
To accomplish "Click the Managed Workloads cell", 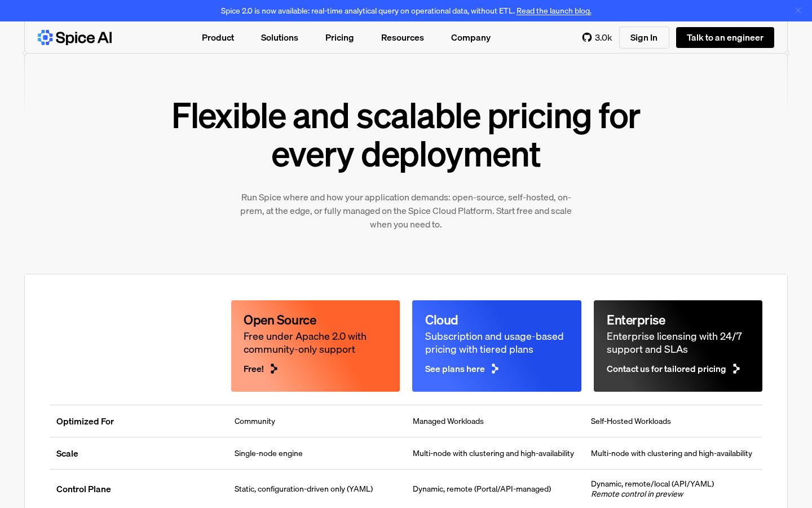I will click(448, 421).
